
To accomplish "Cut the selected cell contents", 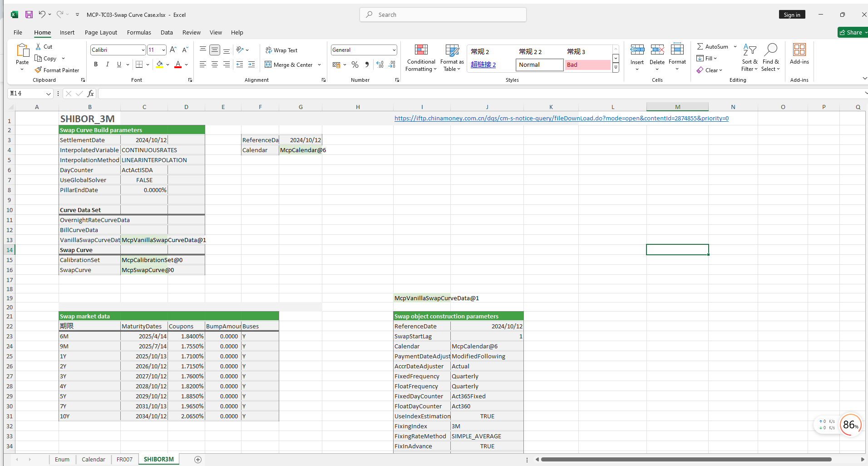I will click(44, 47).
